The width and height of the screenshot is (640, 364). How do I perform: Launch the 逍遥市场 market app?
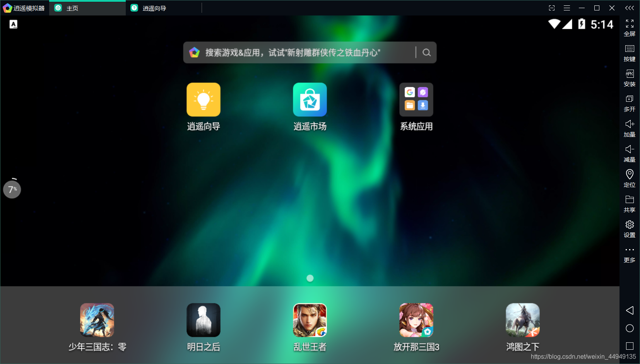pos(310,100)
